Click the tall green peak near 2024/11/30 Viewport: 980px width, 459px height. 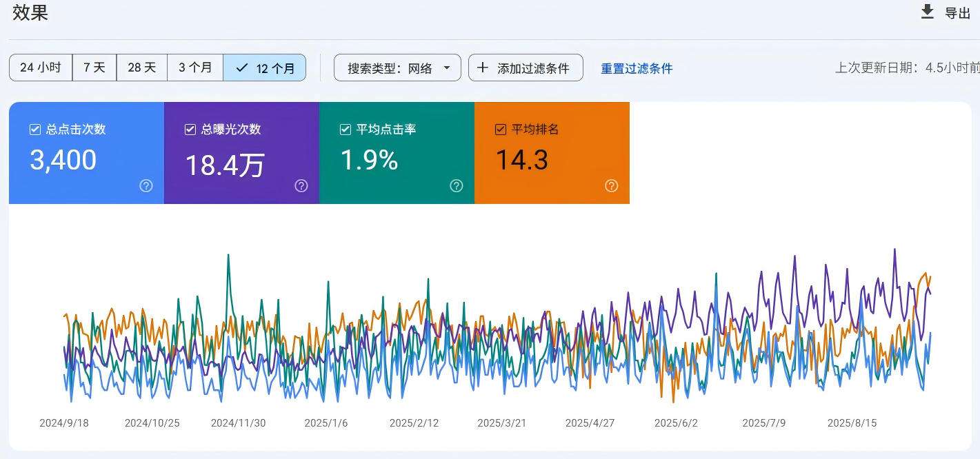coord(228,256)
